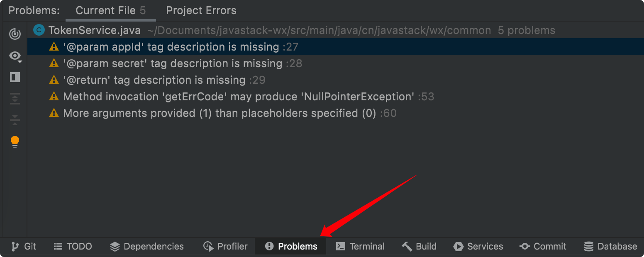The image size is (644, 257).
Task: Open the Terminal tool window
Action: click(x=360, y=246)
